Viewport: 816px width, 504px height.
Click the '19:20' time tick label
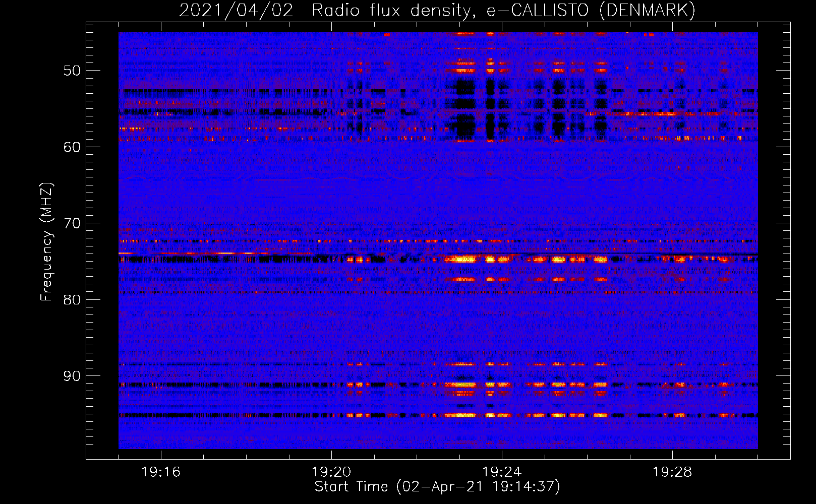click(x=331, y=472)
